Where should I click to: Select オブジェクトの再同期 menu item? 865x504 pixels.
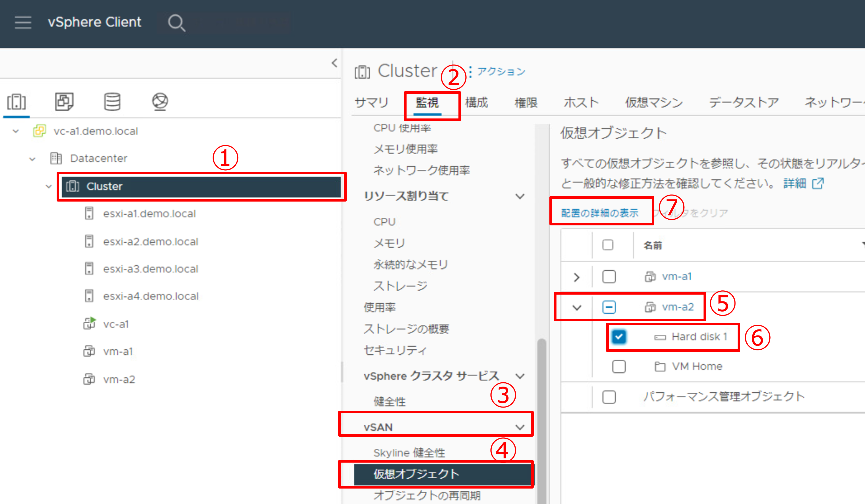[x=427, y=495]
